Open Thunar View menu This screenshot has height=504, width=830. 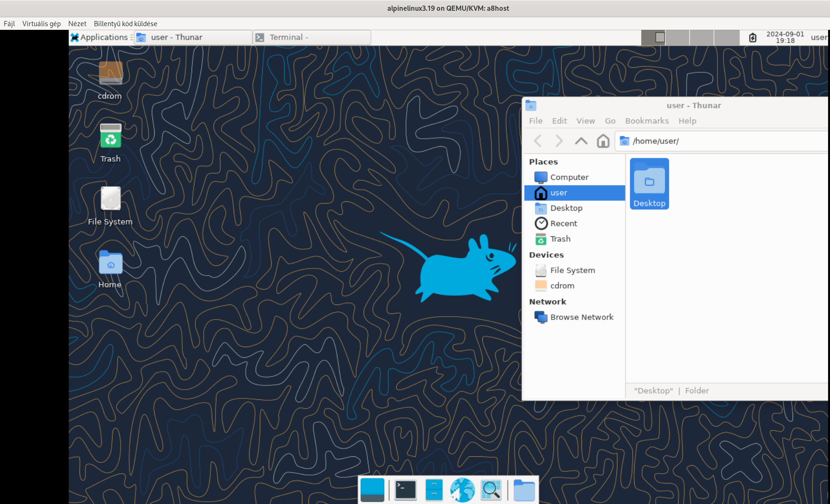(586, 121)
